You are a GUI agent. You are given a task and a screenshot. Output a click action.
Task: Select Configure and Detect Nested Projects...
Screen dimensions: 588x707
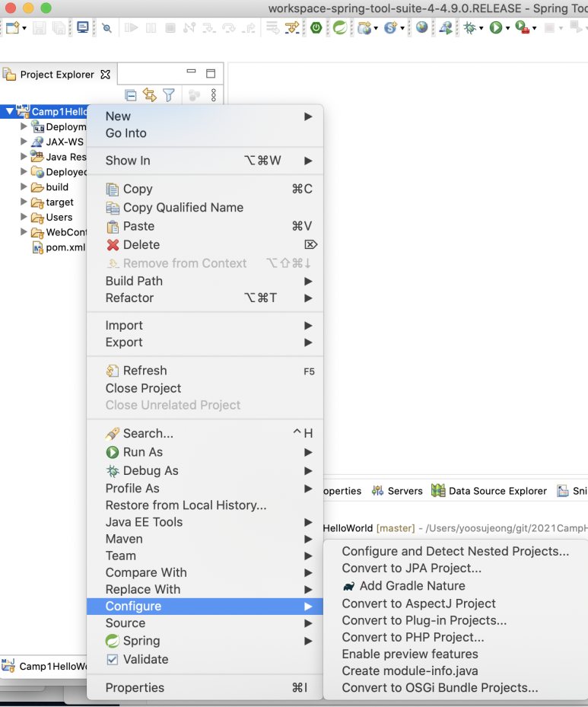pos(456,552)
